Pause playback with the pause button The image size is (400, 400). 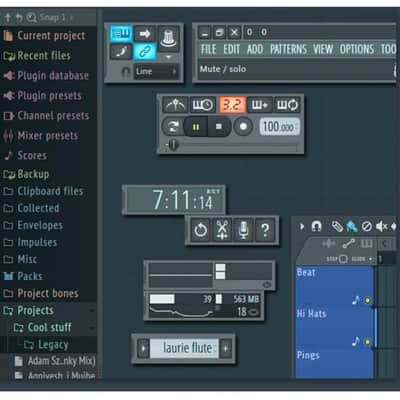point(196,127)
